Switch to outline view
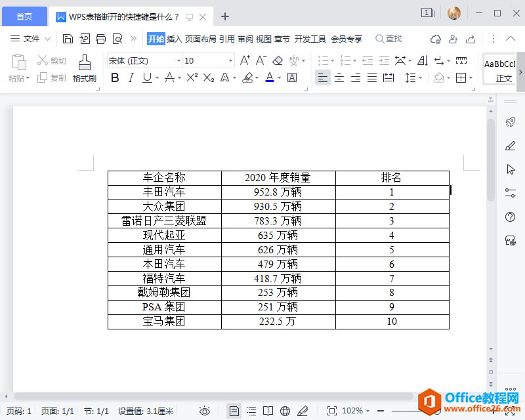 pyautogui.click(x=251, y=411)
